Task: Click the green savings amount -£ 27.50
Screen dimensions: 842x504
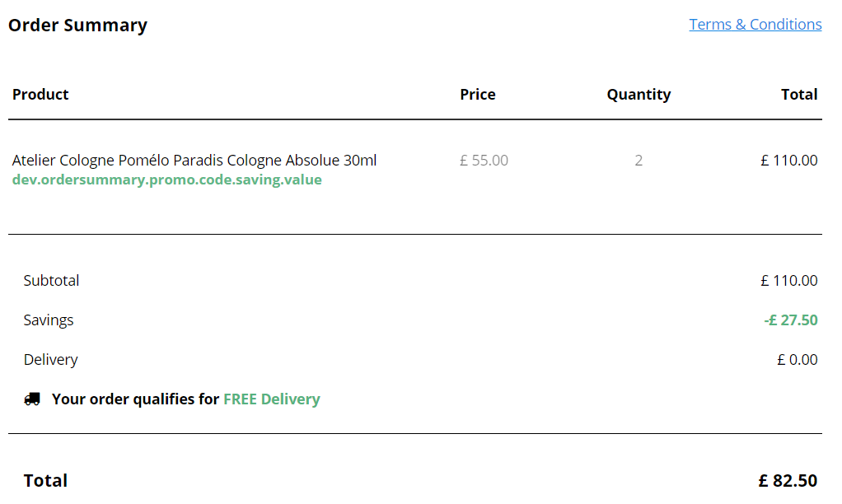Action: 790,320
